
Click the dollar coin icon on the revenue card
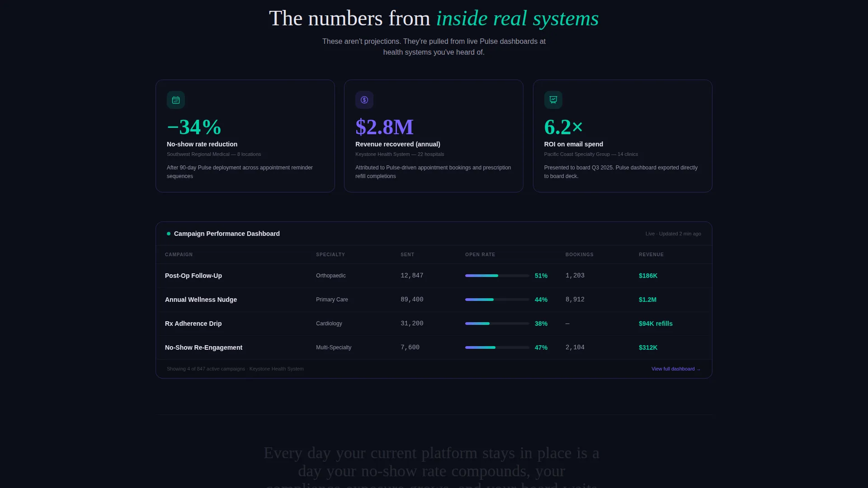point(364,100)
